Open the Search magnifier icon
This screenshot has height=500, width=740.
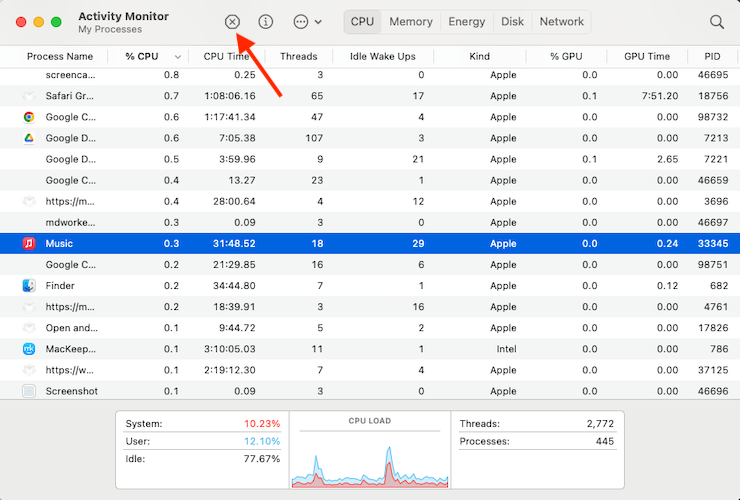coord(717,22)
